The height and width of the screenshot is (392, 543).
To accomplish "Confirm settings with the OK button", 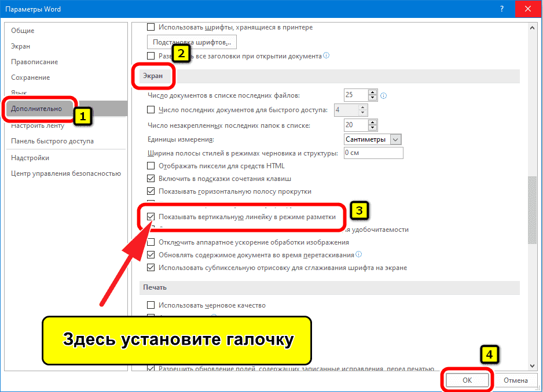I will 467,380.
